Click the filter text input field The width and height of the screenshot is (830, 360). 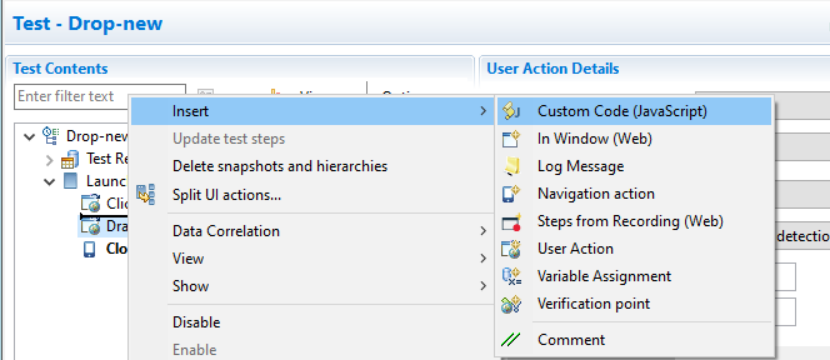coord(100,96)
